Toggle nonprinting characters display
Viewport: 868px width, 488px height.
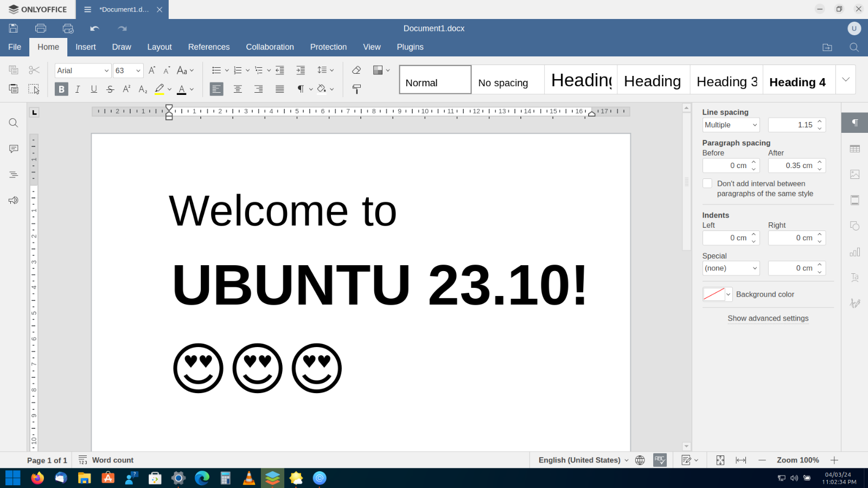click(x=301, y=89)
